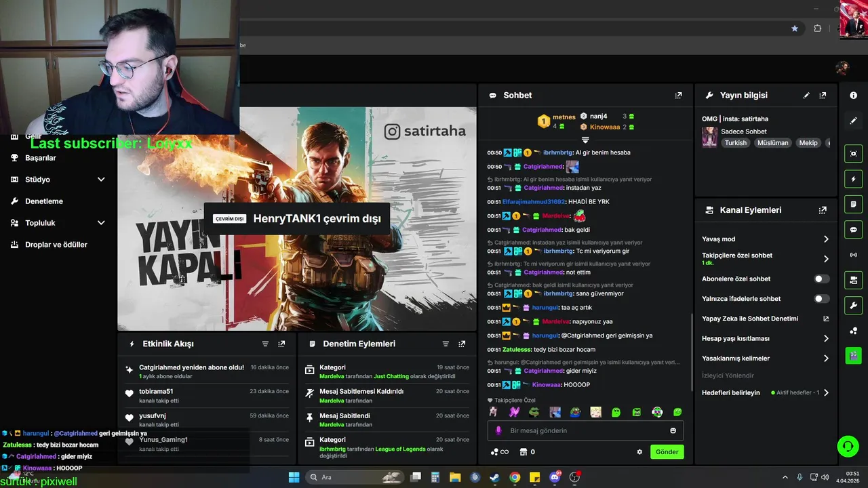
Task: Open Yasaklanmış kelimeler chevron
Action: (x=826, y=359)
